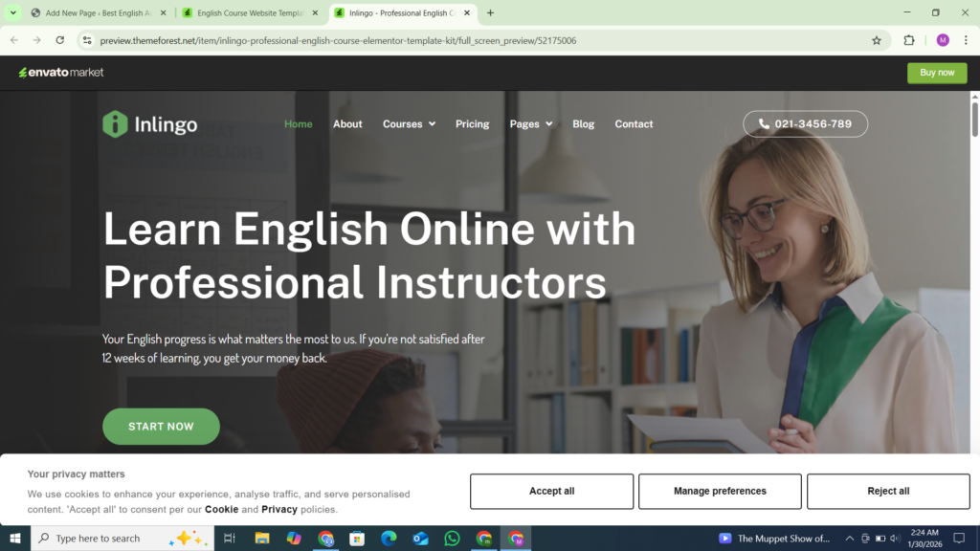Switch to the English Course Website Template tab
This screenshot has width=980, height=551.
pos(251,13)
